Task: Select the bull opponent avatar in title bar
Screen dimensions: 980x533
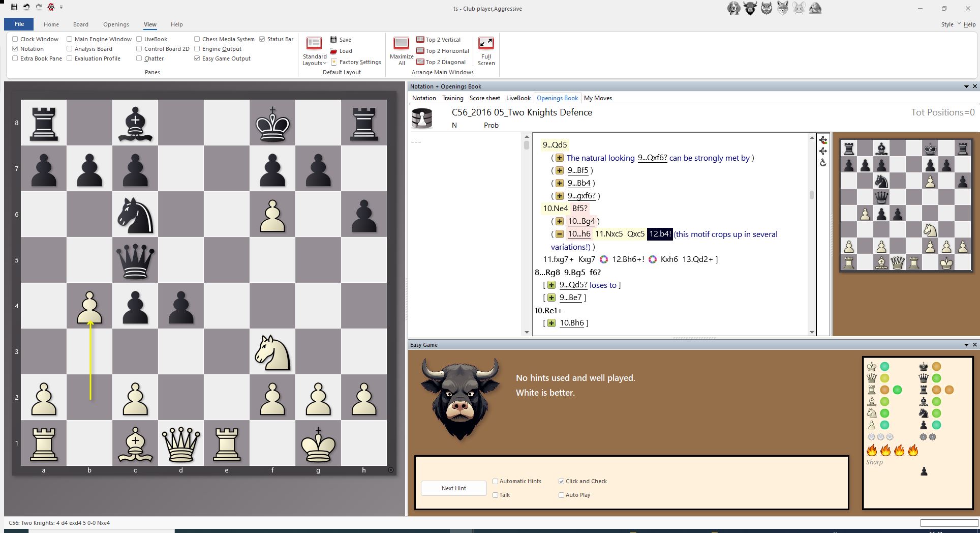Action: coord(750,9)
